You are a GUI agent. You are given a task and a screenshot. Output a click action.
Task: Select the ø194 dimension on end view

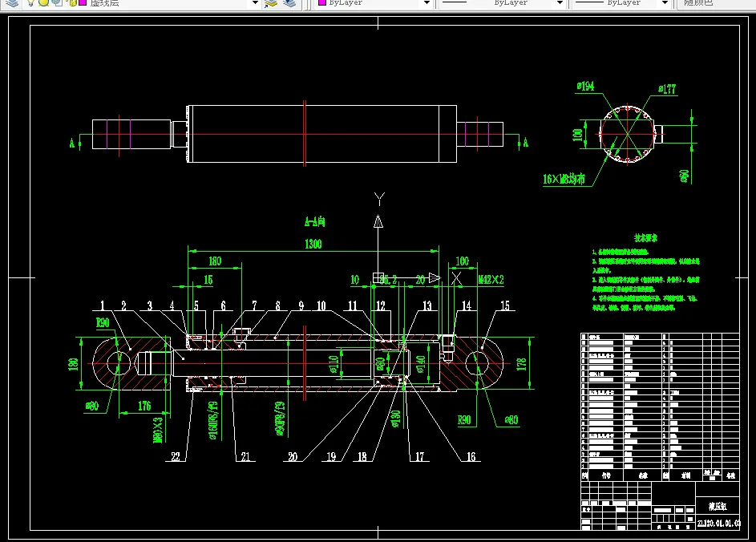pyautogui.click(x=585, y=87)
